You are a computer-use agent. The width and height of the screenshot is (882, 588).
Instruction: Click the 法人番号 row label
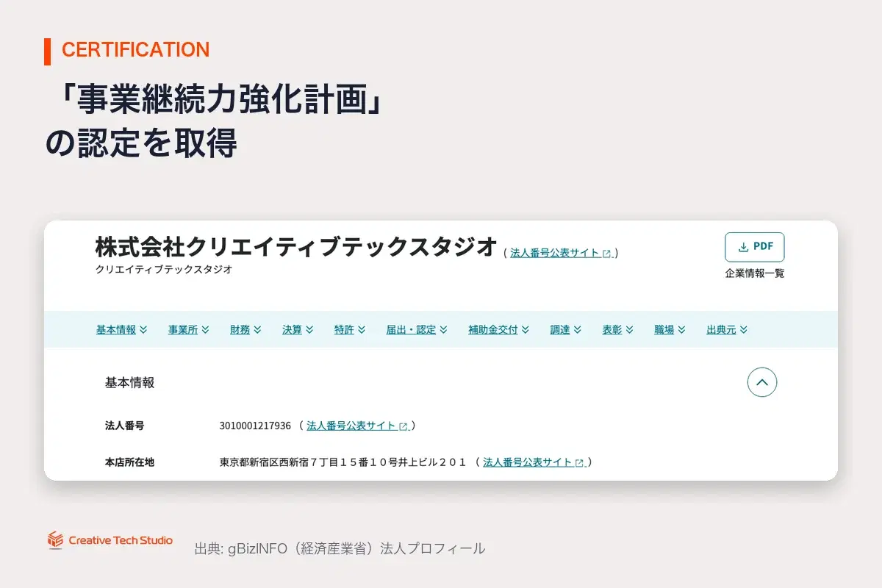(x=124, y=426)
